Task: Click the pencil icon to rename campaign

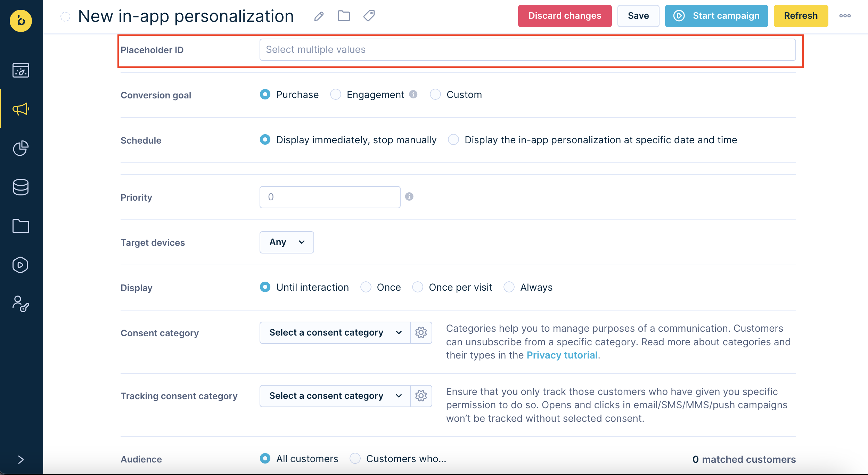Action: tap(319, 16)
